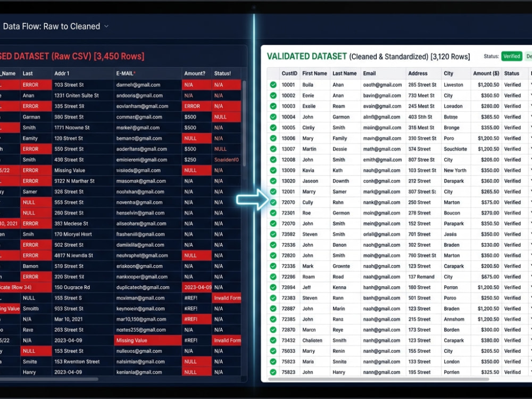Click the validated dataset horizontal scrollbar
Screen dimensions: 532x399
point(378,379)
